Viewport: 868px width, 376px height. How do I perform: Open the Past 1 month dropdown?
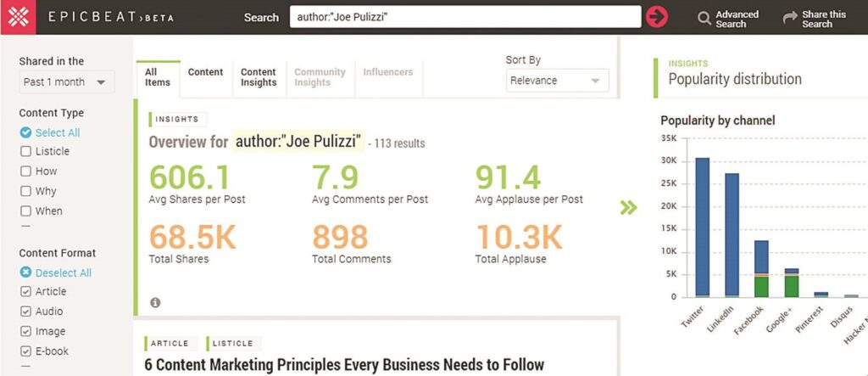tap(66, 81)
